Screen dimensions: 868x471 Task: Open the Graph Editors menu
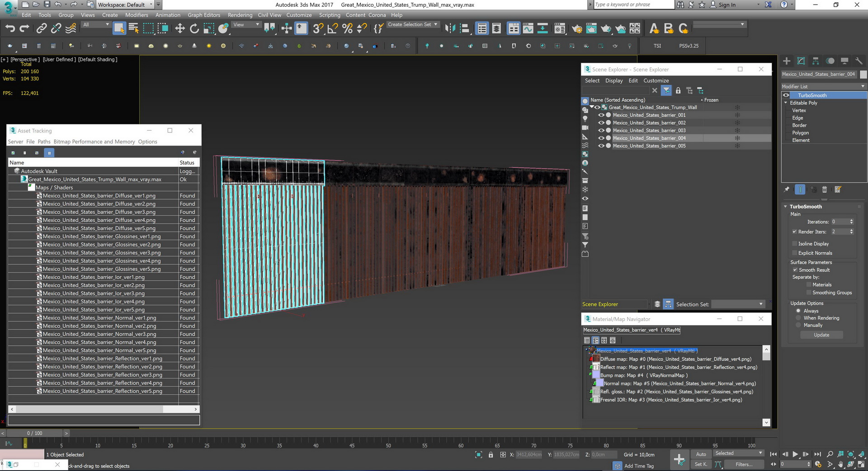(204, 15)
